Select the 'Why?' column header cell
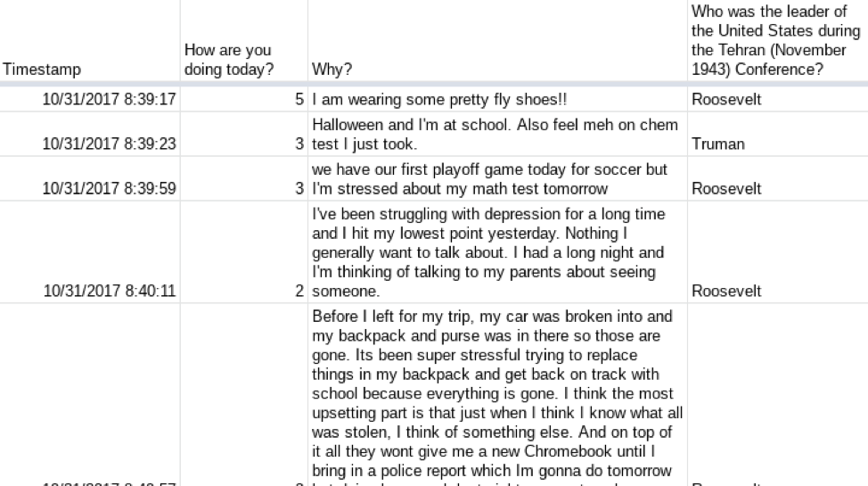Screen dimensions: 868x486 (x=497, y=41)
